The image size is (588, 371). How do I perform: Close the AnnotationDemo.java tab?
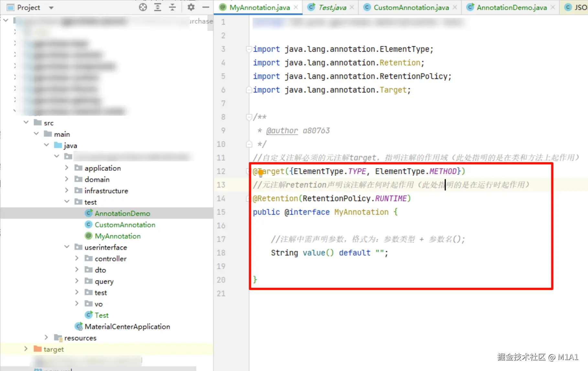553,7
